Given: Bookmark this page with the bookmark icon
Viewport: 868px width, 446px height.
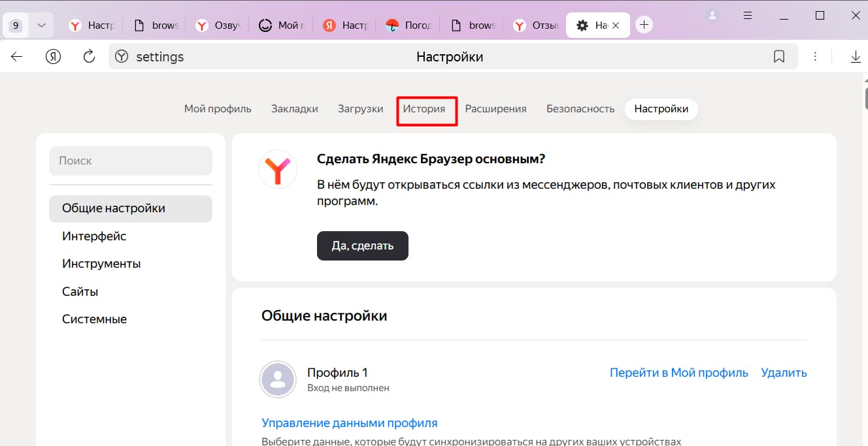Looking at the screenshot, I should (779, 57).
